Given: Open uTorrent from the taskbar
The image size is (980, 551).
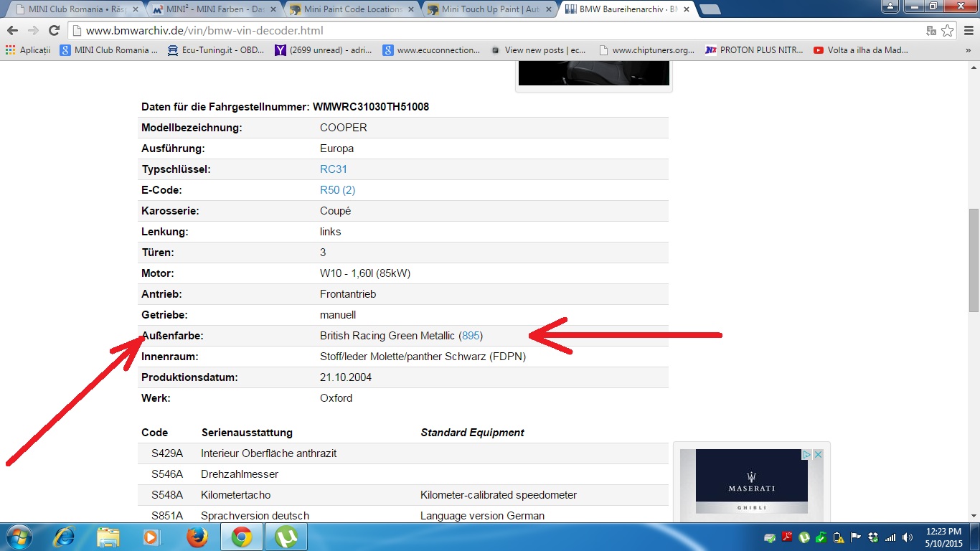Looking at the screenshot, I should 286,537.
